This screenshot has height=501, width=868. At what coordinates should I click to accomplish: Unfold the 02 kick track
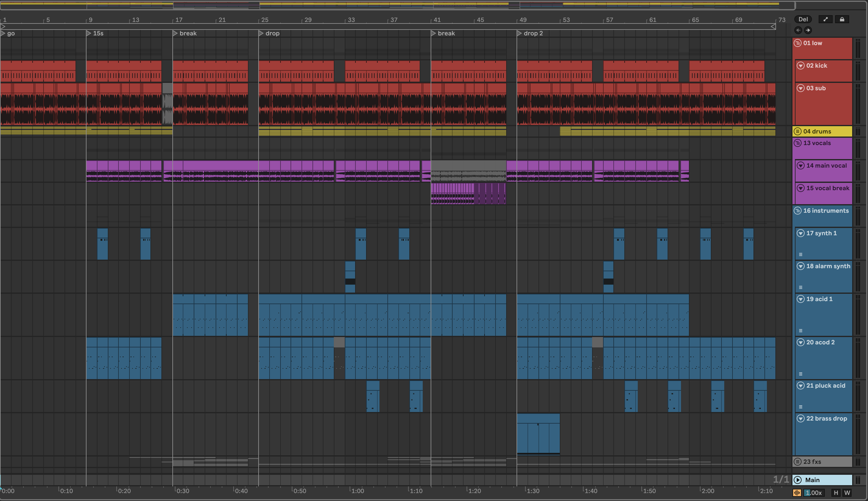pyautogui.click(x=801, y=66)
